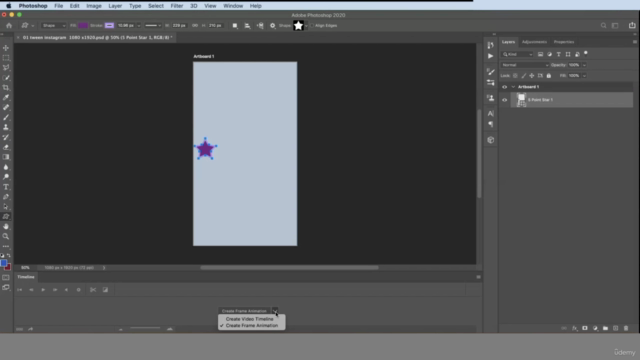The width and height of the screenshot is (640, 360).
Task: Select the Brush tool
Action: pos(6,117)
